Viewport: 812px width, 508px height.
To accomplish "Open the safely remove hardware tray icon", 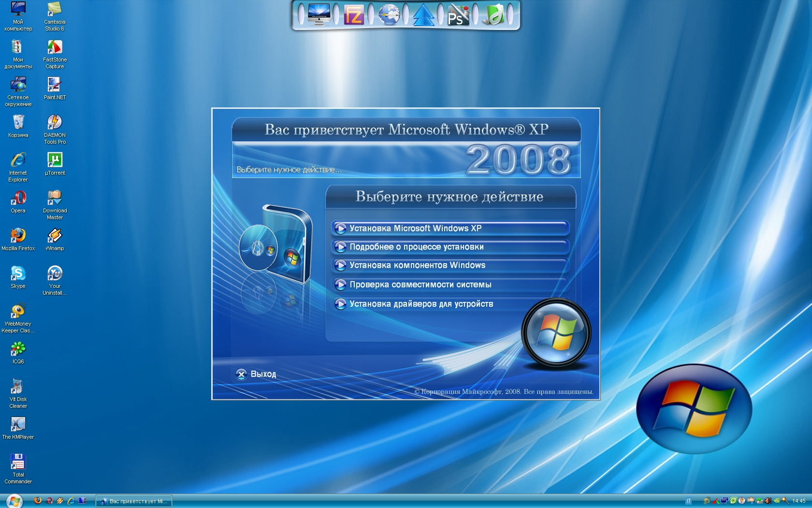I will [x=759, y=501].
